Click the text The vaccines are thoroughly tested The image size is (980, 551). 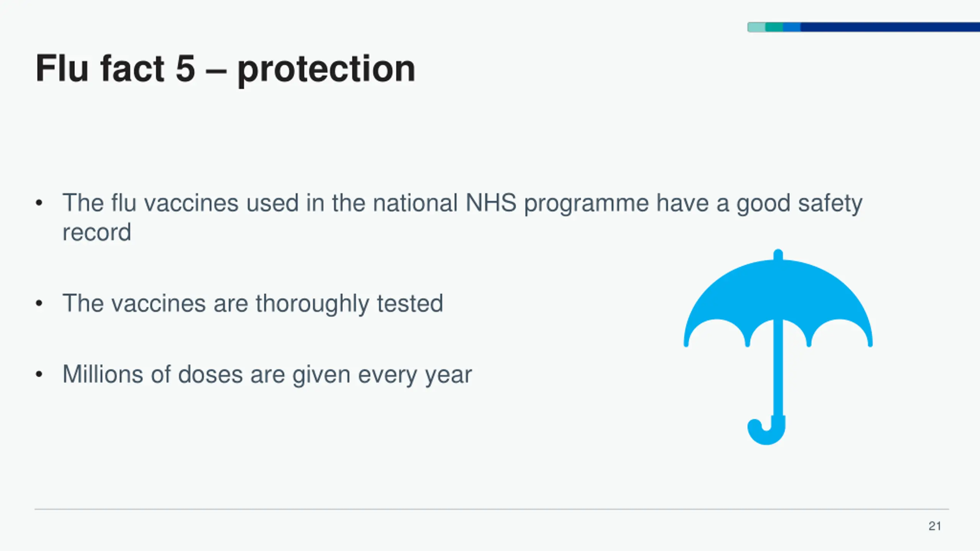tap(253, 303)
